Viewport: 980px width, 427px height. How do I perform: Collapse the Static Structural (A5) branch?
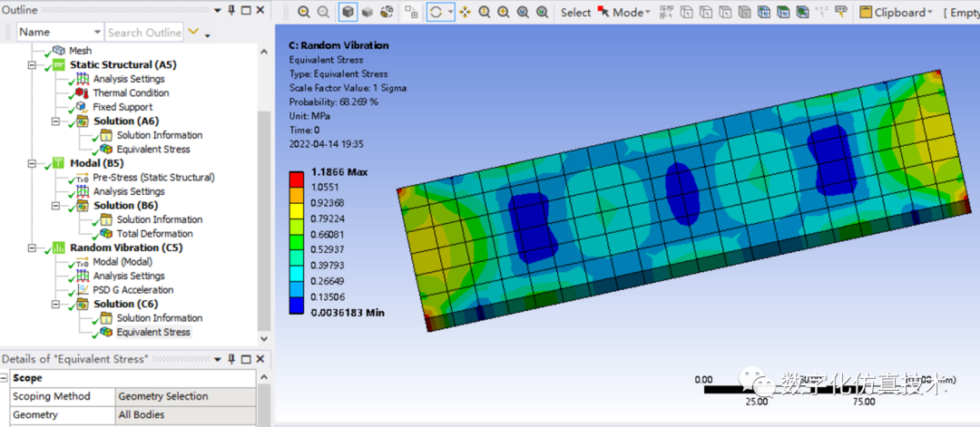[32, 65]
